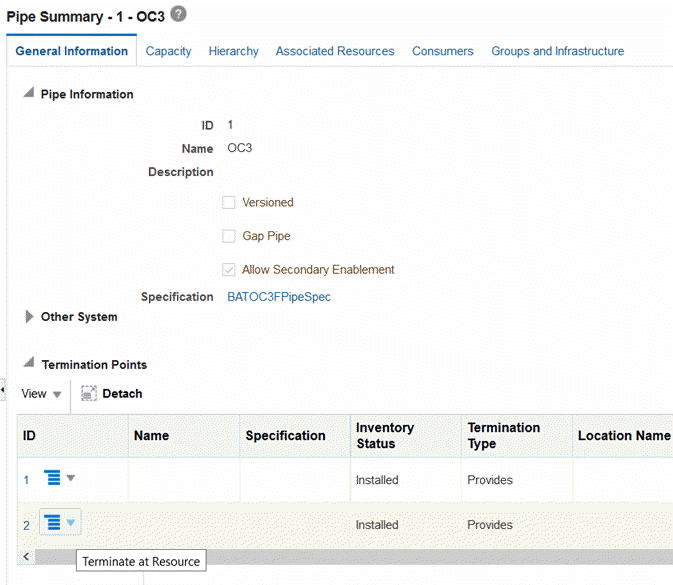Choose Terminate at Resource menu option
673x585 pixels.
pyautogui.click(x=141, y=561)
